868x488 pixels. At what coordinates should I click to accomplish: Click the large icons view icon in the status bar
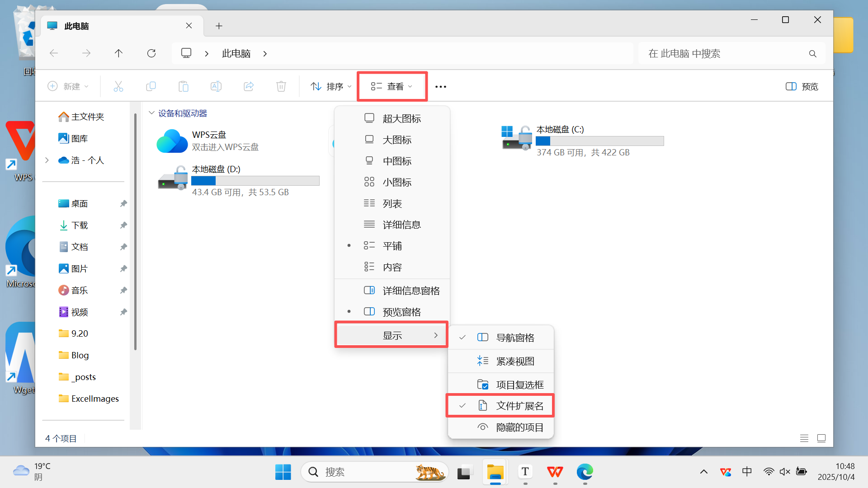click(821, 438)
